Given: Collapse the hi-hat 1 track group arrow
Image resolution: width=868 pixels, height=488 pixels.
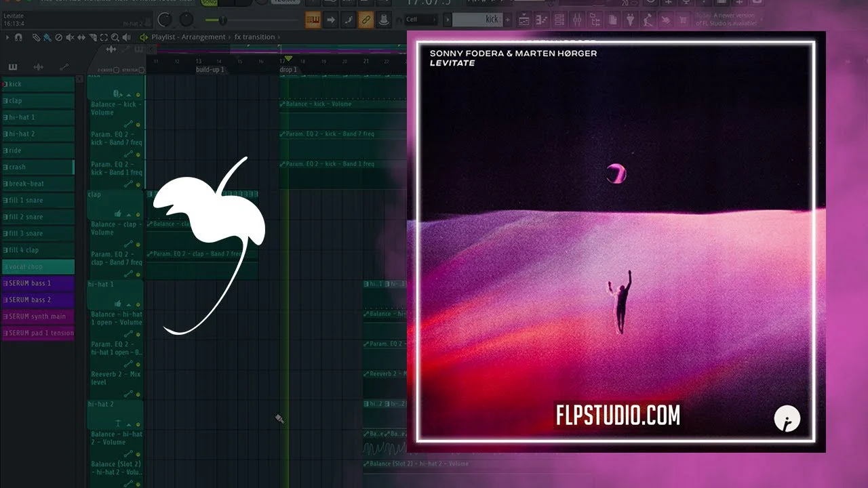Looking at the screenshot, I should (x=129, y=304).
